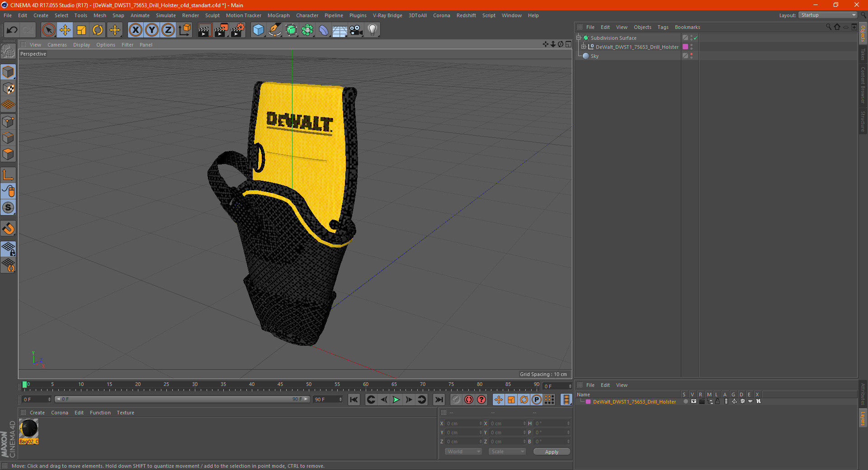Click the Undo arrow icon
Image resolution: width=868 pixels, height=470 pixels.
point(12,30)
